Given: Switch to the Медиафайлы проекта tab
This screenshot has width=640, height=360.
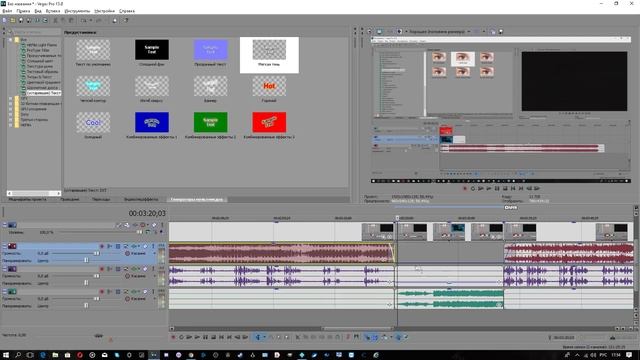Looking at the screenshot, I should [x=28, y=200].
